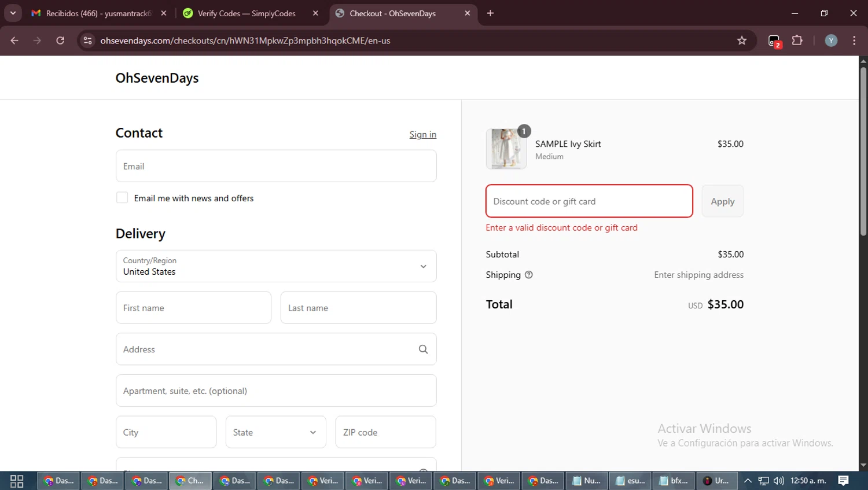
Task: Open the bfx... Notepad taskbar item
Action: coord(674,481)
